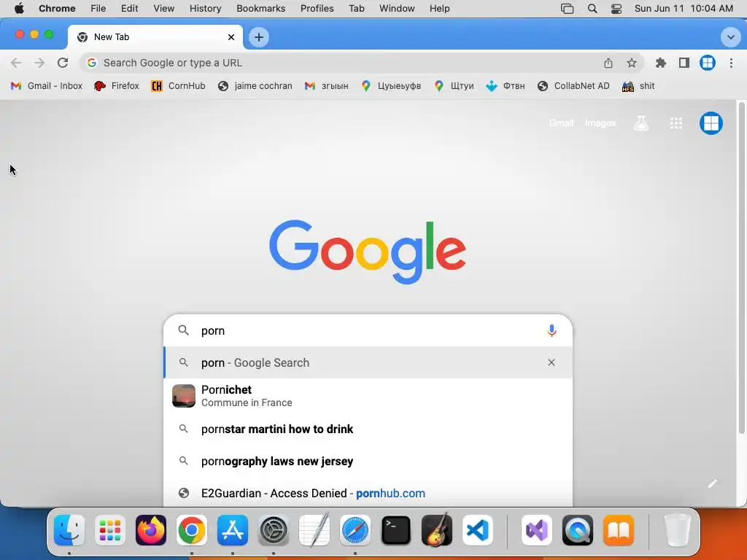Image resolution: width=747 pixels, height=560 pixels.
Task: Open the Цуыеьуфв maps bookmark
Action: pyautogui.click(x=391, y=86)
